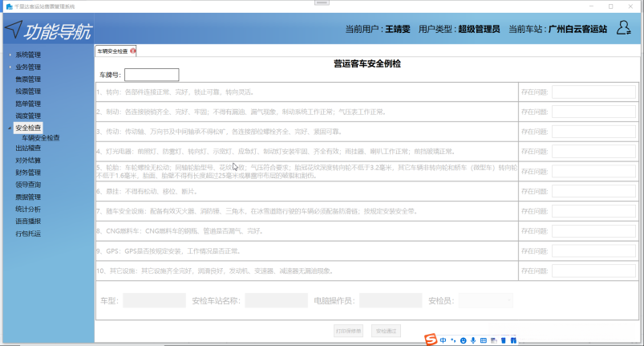The image size is (644, 346).
Task: Click 存在问题 field for item 3 传动
Action: pyautogui.click(x=594, y=132)
